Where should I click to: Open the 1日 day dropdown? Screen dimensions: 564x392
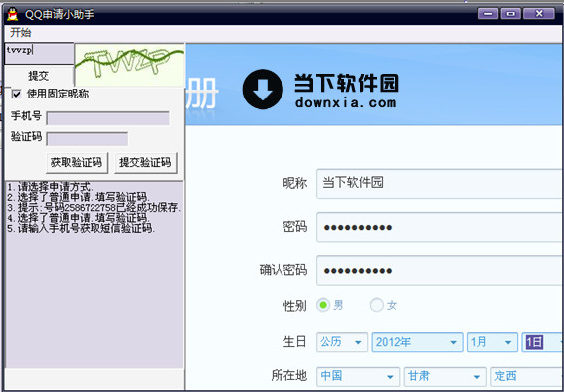click(543, 342)
